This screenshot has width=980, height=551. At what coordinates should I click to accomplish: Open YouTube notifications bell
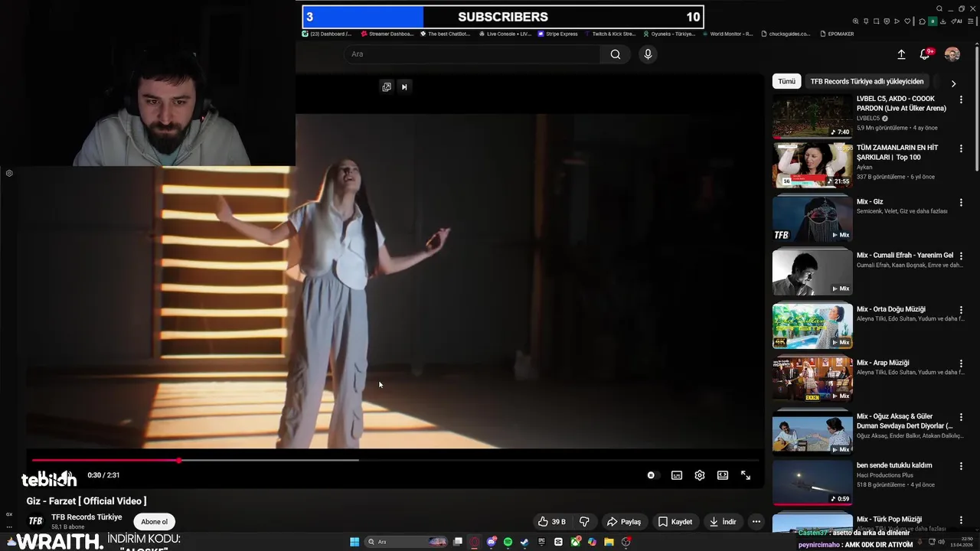[x=925, y=54]
